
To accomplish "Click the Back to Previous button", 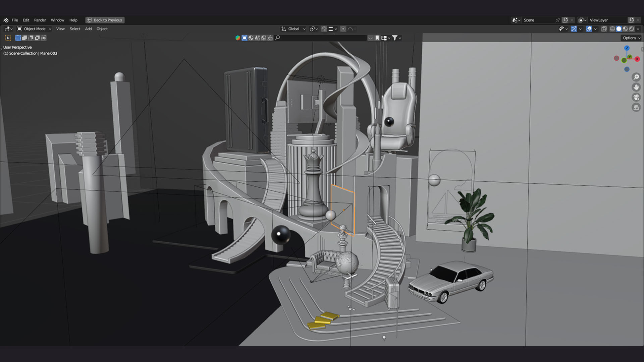I will coord(105,20).
